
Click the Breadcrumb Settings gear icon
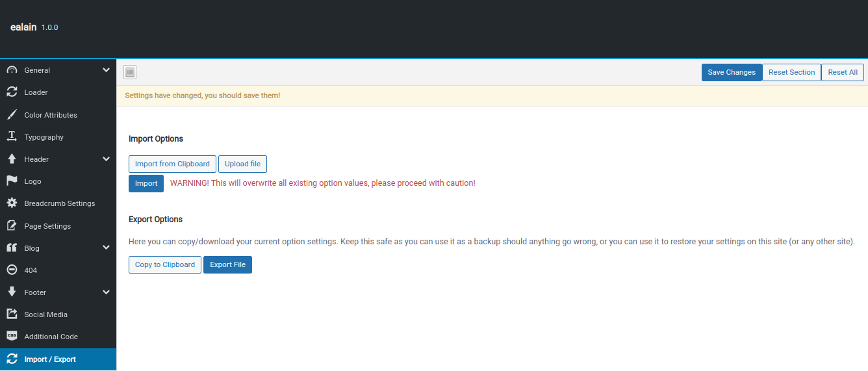(12, 203)
